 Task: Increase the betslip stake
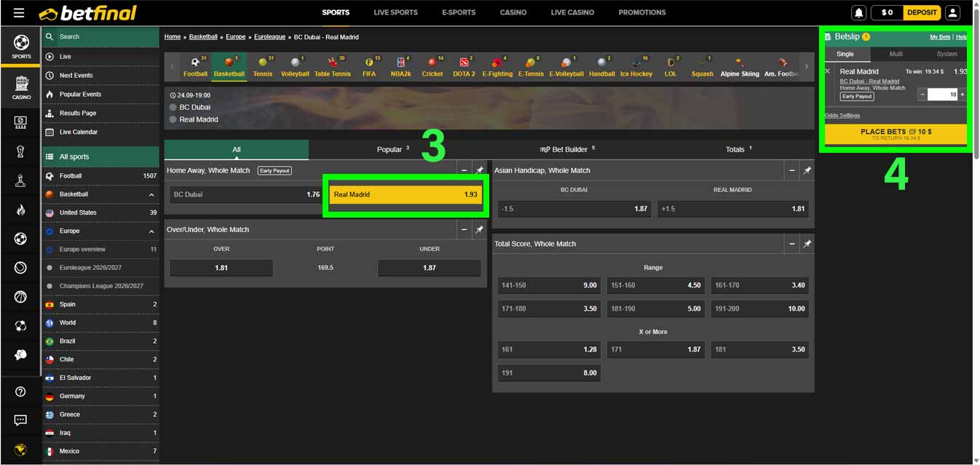963,95
